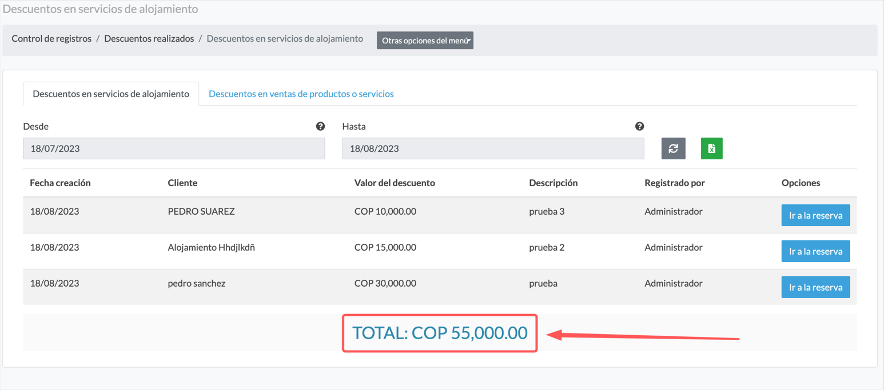The image size is (884, 390).
Task: Export discounts with green Excel icon
Action: 711,148
